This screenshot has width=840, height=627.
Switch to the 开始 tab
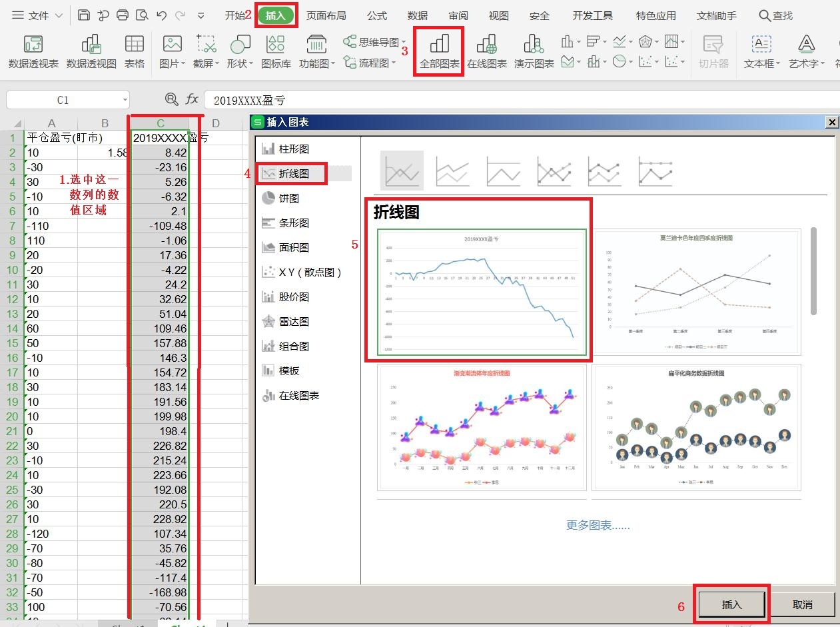pos(234,15)
